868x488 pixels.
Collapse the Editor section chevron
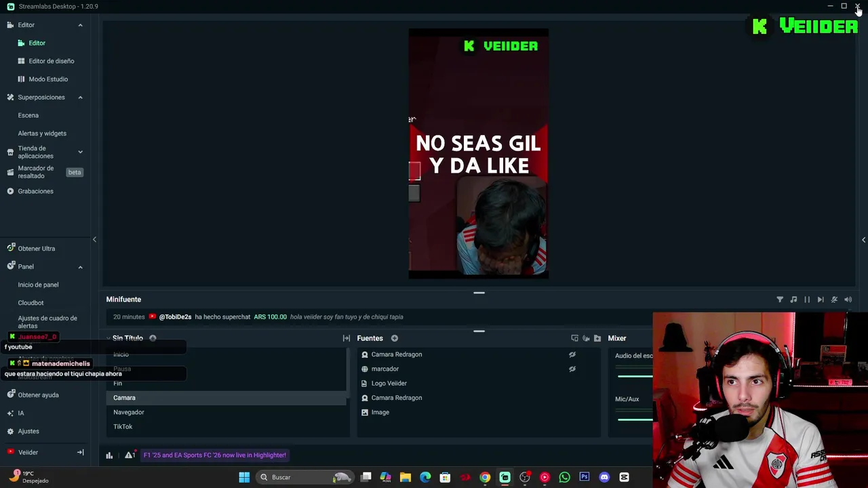click(x=80, y=25)
